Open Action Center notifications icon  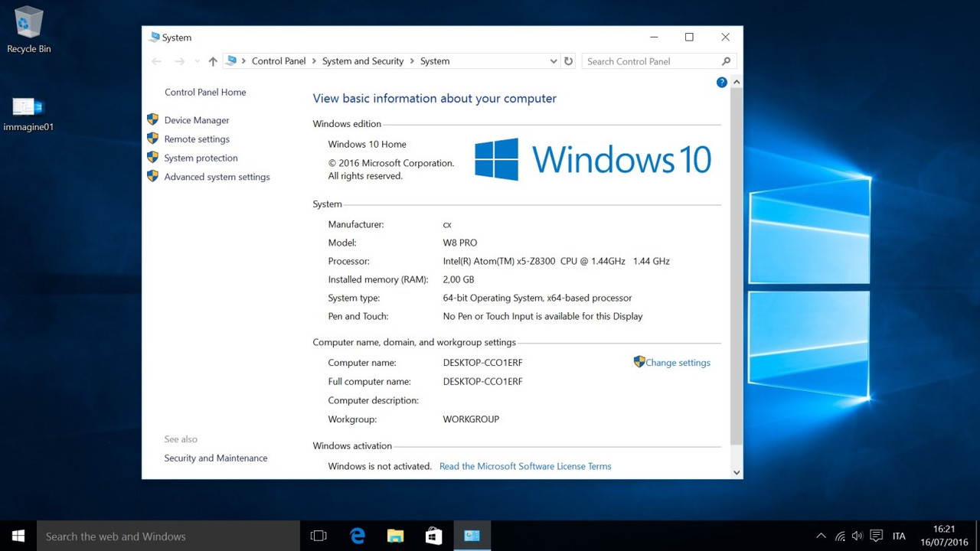[x=877, y=536]
